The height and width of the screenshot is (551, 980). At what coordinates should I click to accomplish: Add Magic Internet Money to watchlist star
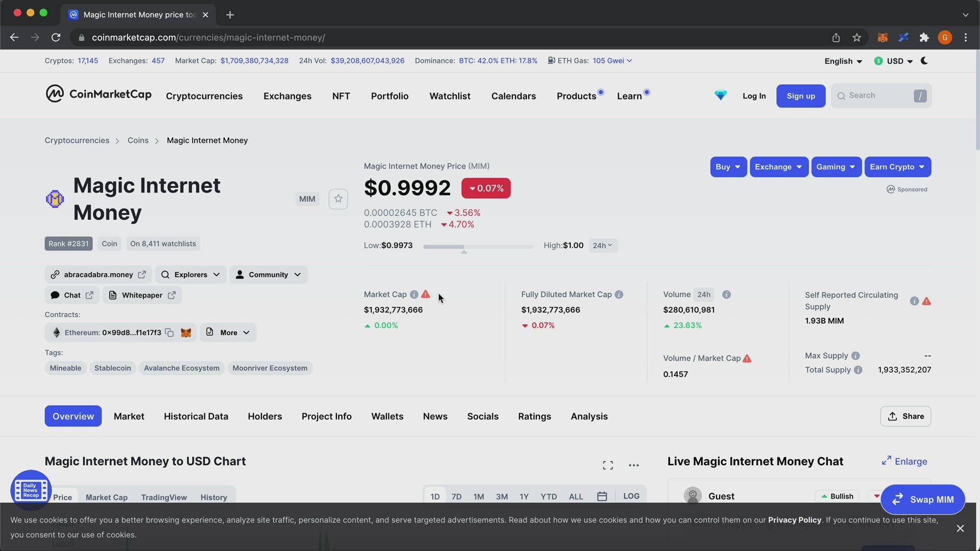tap(338, 199)
